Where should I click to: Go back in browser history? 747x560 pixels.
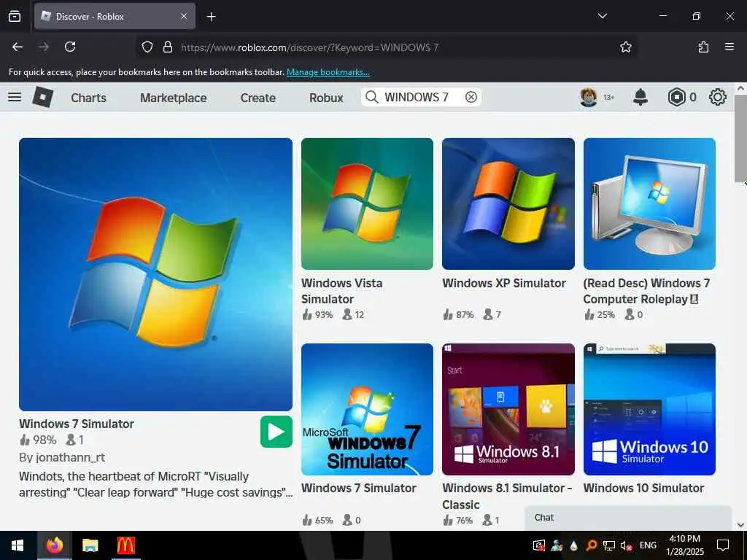tap(18, 47)
